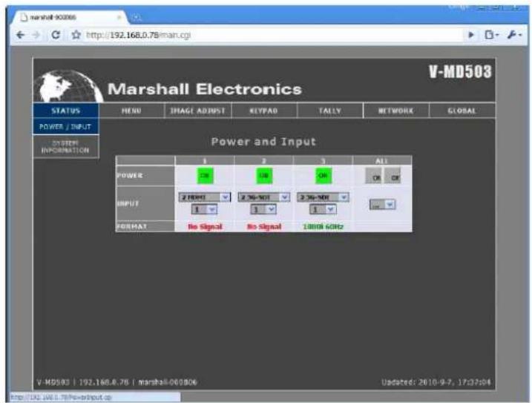Open the channel number dropdown under monitor 3
Image resolution: width=532 pixels, height=403 pixels.
pyautogui.click(x=323, y=209)
